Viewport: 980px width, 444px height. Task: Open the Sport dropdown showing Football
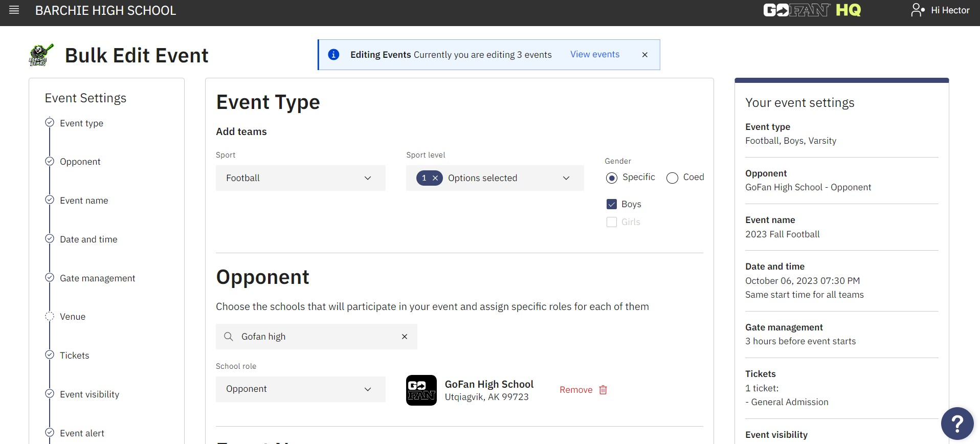click(x=300, y=178)
